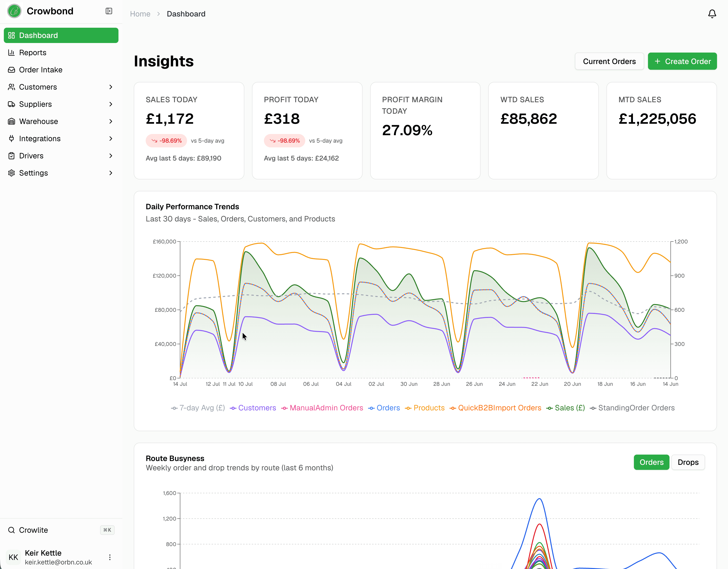Click the Dashboard grid icon

(11, 35)
